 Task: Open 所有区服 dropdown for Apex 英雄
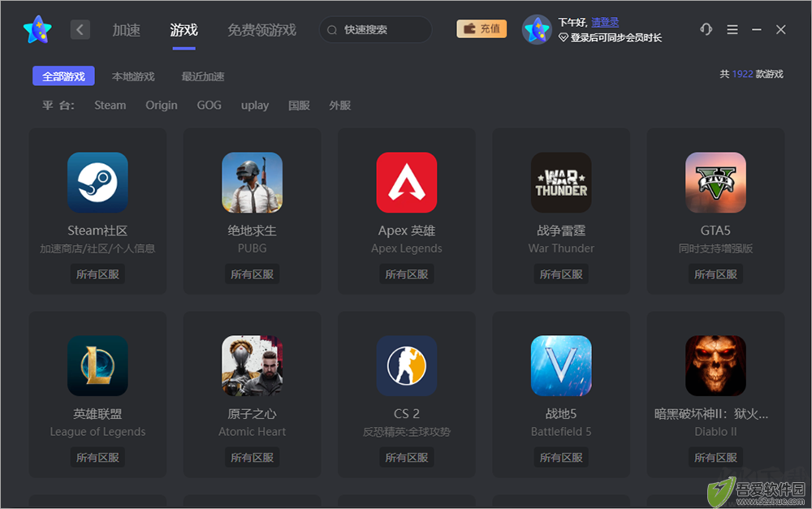[407, 274]
